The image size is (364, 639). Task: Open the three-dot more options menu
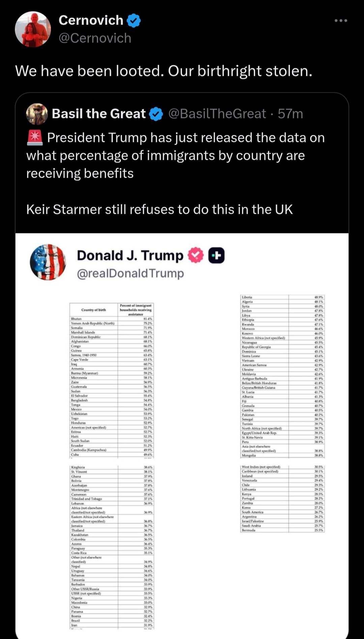tap(341, 21)
